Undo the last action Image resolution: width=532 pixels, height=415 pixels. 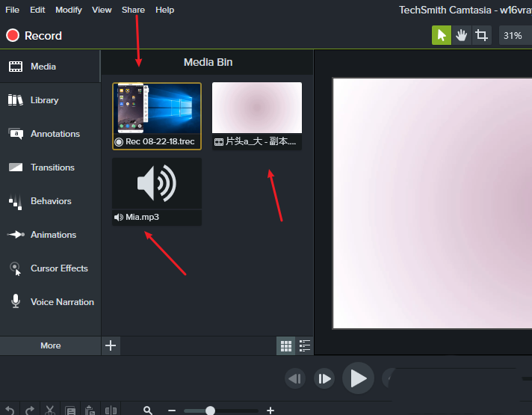10,411
